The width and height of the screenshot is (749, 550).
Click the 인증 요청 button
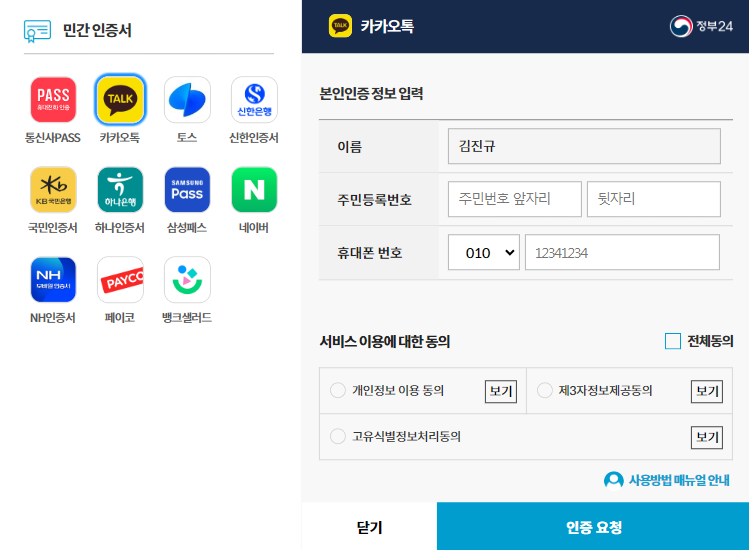click(593, 527)
